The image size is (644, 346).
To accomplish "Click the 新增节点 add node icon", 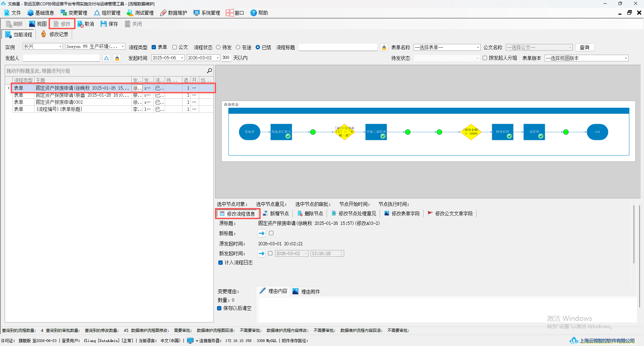I will [x=265, y=213].
